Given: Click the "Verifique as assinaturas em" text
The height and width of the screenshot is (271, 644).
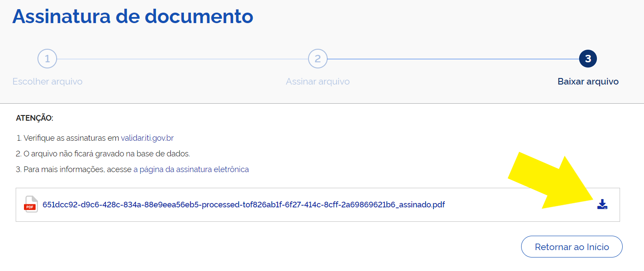Looking at the screenshot, I should (x=71, y=138).
